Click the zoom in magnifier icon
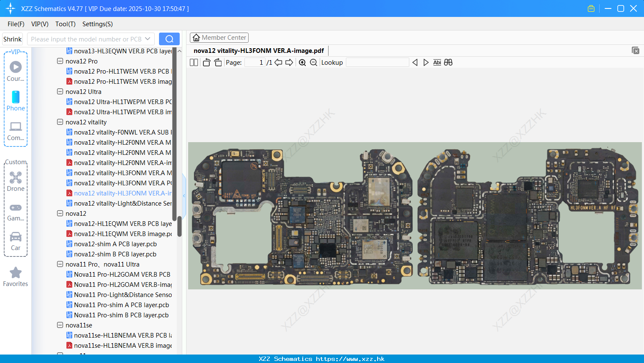644x363 pixels. [302, 63]
